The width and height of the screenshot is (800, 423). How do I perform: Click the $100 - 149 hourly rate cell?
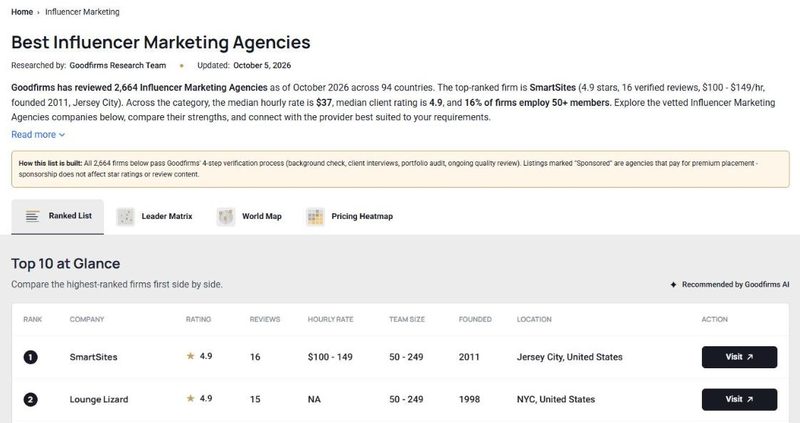click(x=330, y=357)
